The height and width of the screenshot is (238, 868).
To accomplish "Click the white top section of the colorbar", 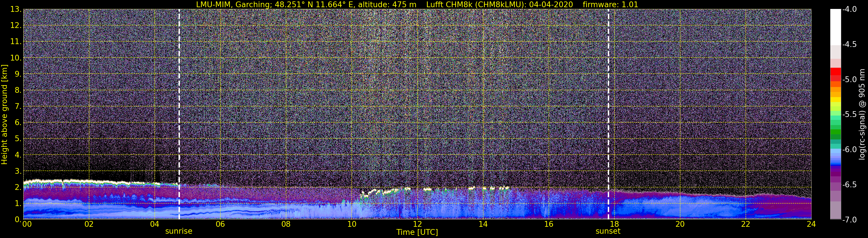I will pyautogui.click(x=835, y=27).
